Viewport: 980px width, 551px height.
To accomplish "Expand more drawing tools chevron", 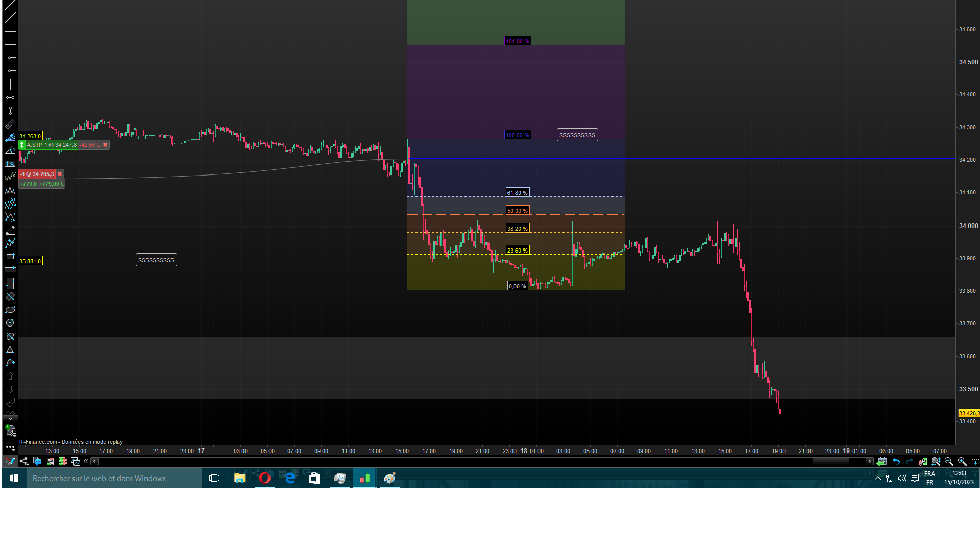I will coord(10,418).
